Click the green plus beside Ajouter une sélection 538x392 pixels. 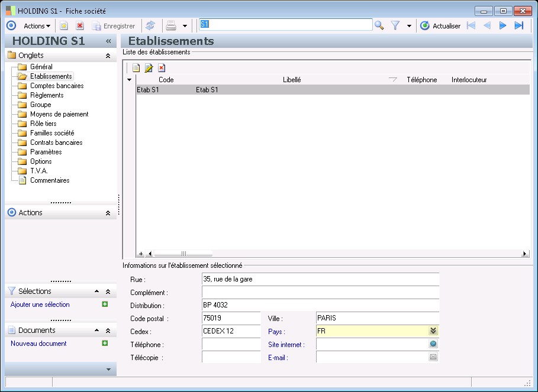click(105, 304)
